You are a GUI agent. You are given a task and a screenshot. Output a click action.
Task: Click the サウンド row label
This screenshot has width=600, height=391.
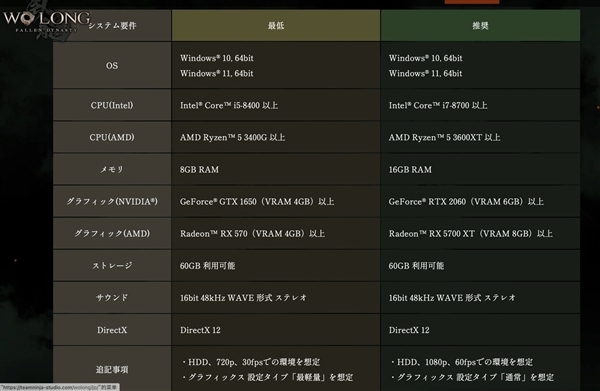112,298
